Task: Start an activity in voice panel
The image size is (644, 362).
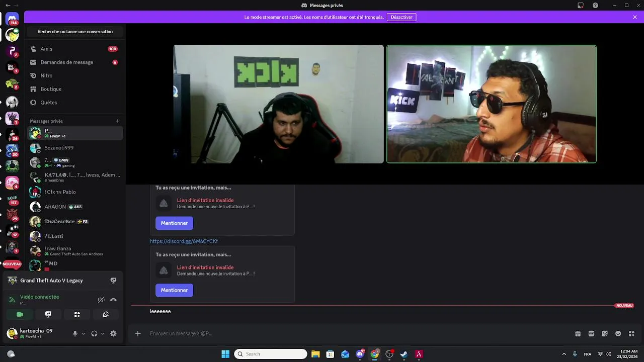Action: tap(77, 314)
